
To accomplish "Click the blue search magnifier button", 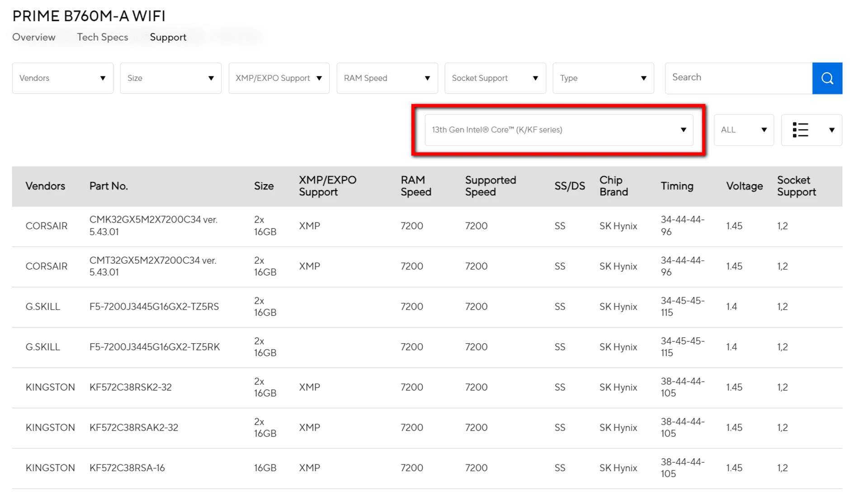I will 827,78.
